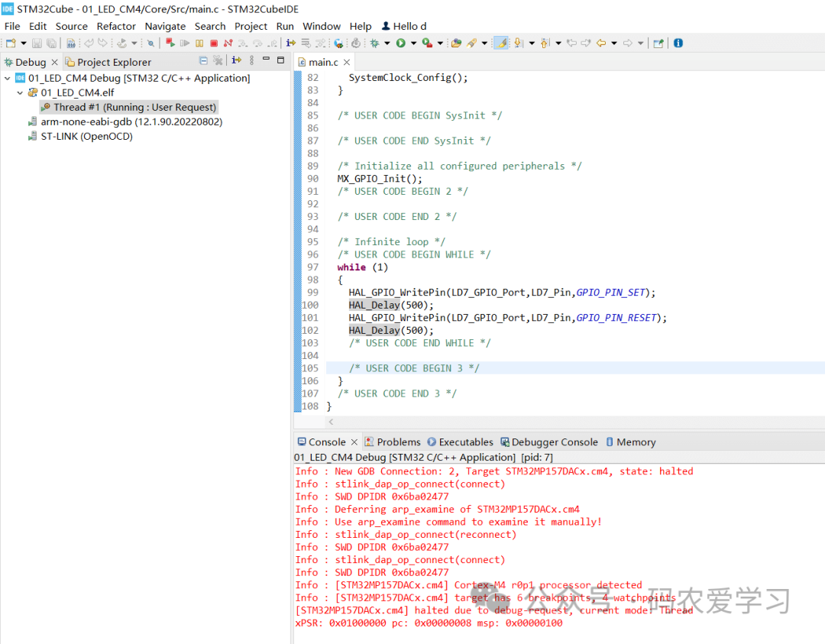Open the Window menu
The image size is (825, 644).
322,26
